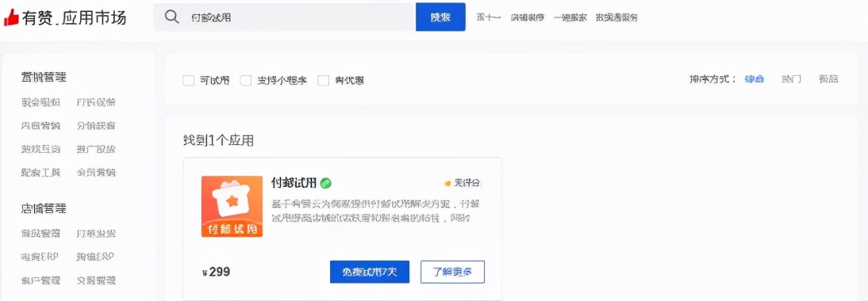Open 店铺管理 category heading

[x=44, y=209]
